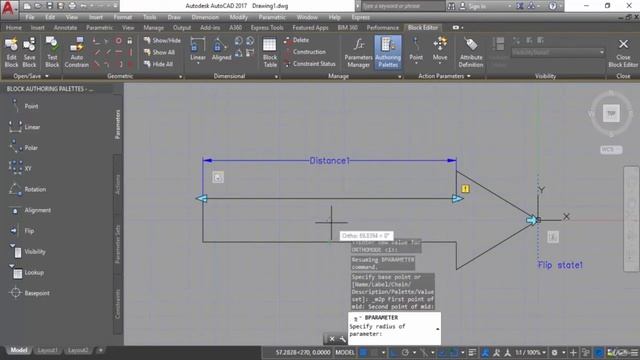Expand the Geometric panel options arrow
640x360 pixels.
[180, 76]
